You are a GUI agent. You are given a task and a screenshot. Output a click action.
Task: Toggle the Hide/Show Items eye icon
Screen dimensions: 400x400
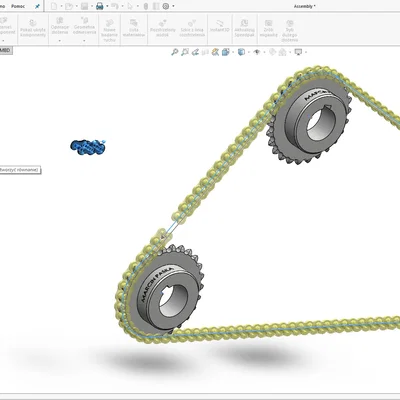257,52
